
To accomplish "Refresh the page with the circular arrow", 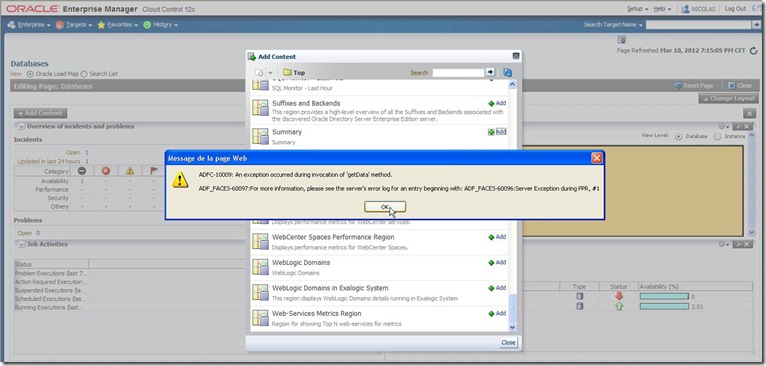I will point(753,50).
